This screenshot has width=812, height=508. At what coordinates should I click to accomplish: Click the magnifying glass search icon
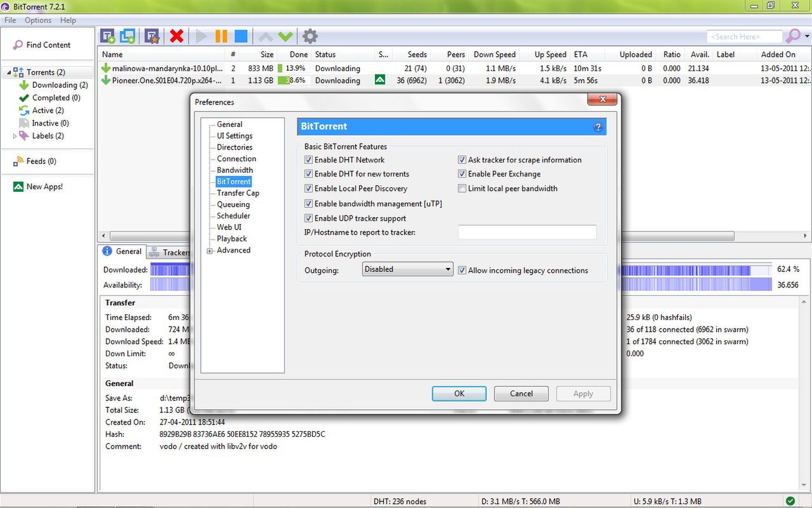(793, 36)
